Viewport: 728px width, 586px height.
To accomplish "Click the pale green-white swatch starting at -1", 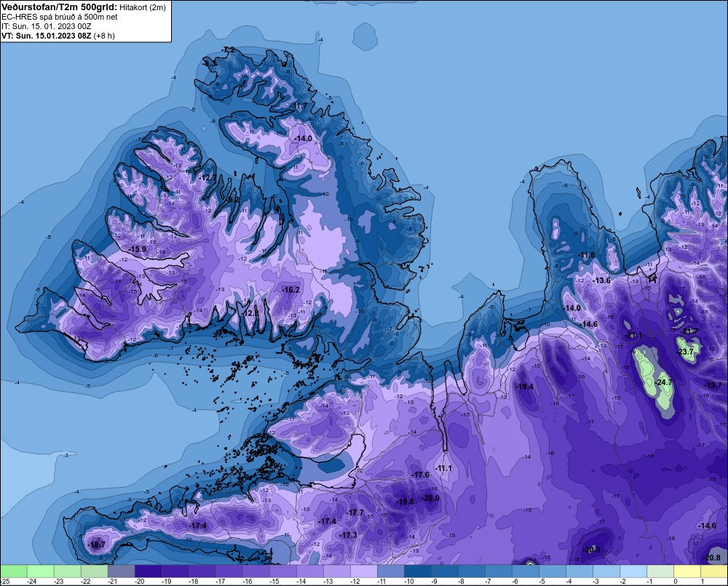I will pos(660,571).
